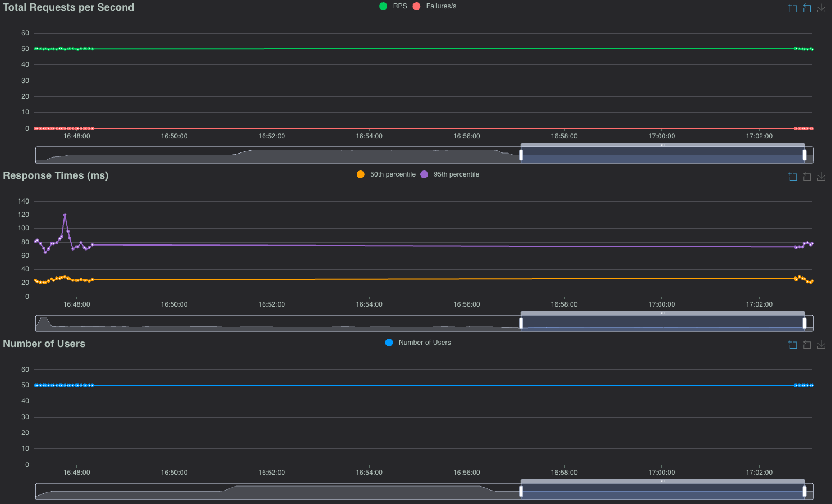Reset zoom on Total Requests per Second chart

[807, 8]
